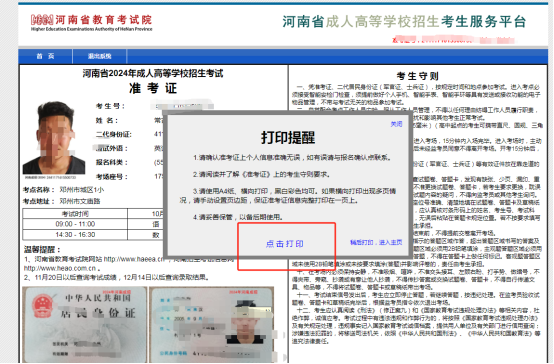This screenshot has width=554, height=364.
Task: Click the 河南省教育考试院 logo
Action: coord(91,23)
